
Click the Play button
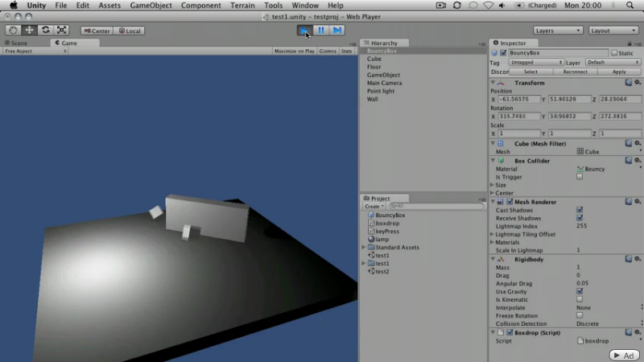click(x=305, y=31)
